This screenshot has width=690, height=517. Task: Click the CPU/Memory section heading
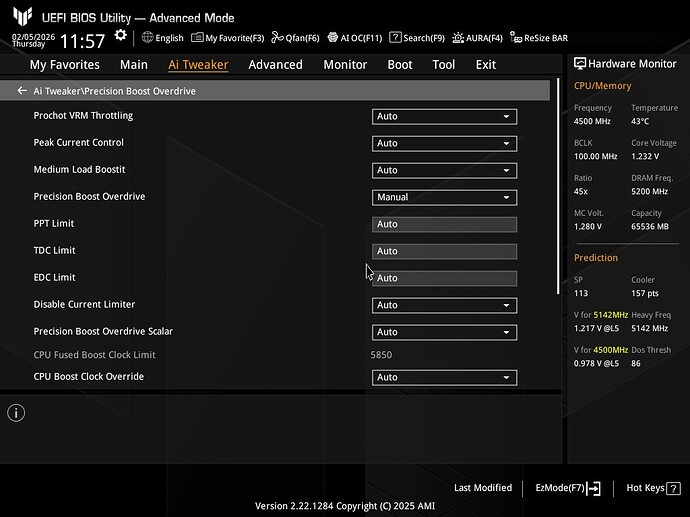(602, 86)
